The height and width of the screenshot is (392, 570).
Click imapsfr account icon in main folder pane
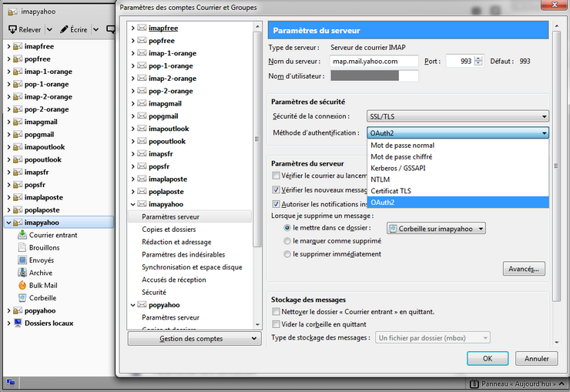[18, 173]
